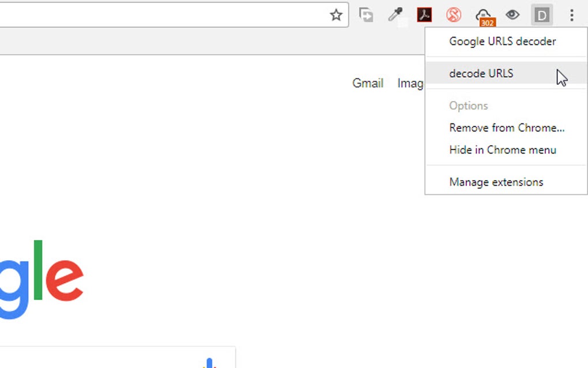Open the Images link
This screenshot has width=588, height=368.
coord(410,83)
